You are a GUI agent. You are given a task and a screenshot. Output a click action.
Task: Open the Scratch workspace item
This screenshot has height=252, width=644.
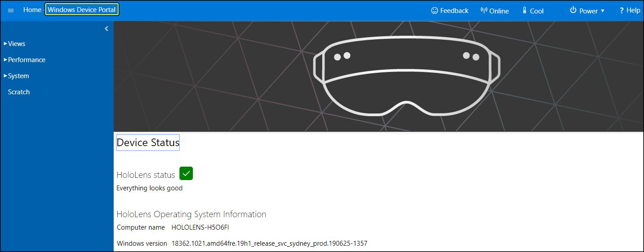(19, 92)
